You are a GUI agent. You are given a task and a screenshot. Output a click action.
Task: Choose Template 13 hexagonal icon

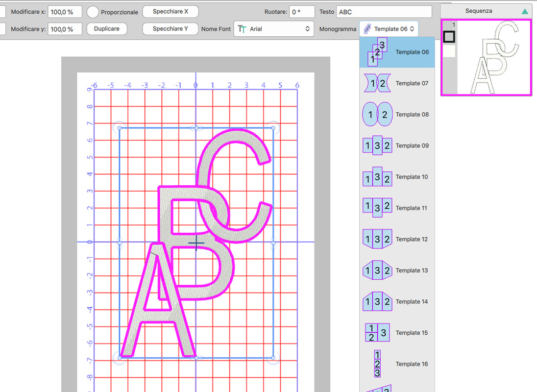(377, 270)
